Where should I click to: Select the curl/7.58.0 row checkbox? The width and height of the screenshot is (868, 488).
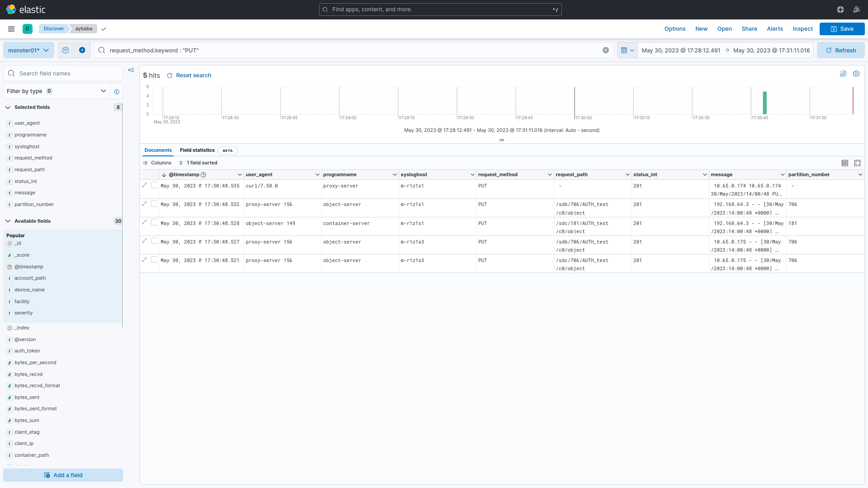[154, 185]
